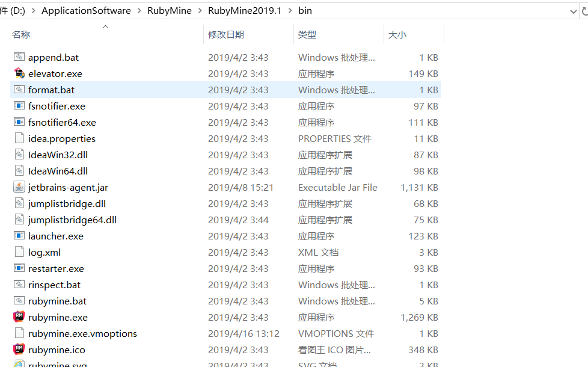Click the 149 KB size value
Image resolution: width=588 pixels, height=367 pixels.
click(x=423, y=73)
